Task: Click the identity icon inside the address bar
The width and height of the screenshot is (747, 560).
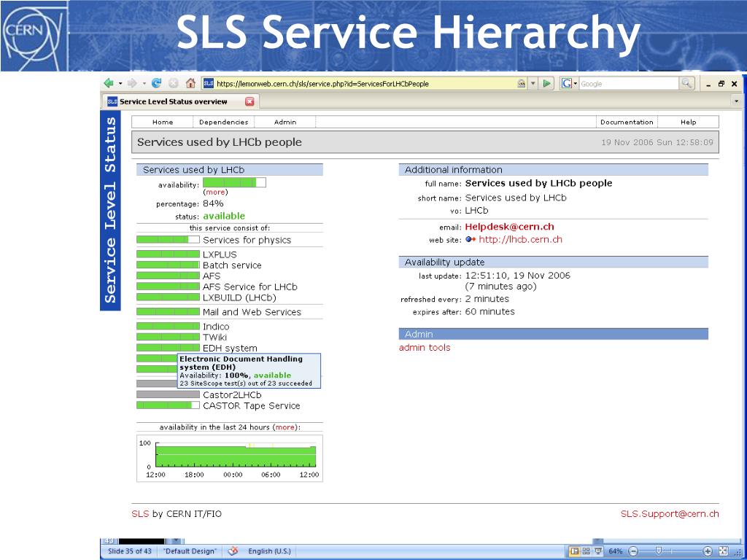Action: point(522,84)
